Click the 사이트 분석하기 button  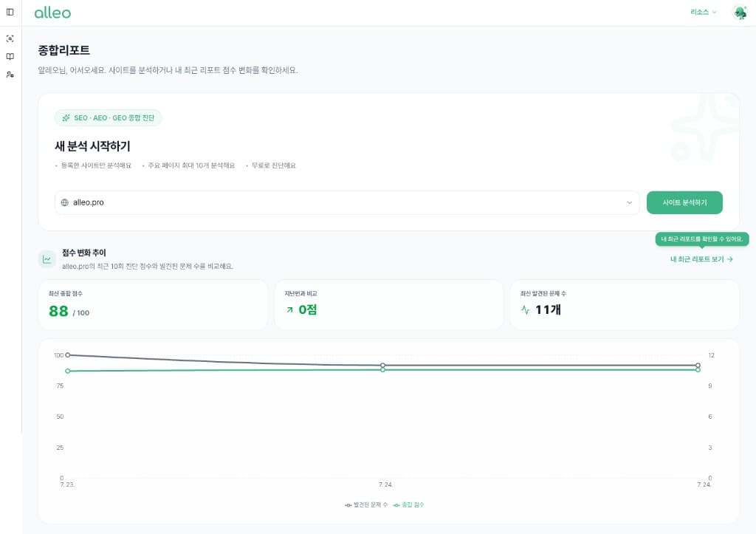click(x=684, y=202)
